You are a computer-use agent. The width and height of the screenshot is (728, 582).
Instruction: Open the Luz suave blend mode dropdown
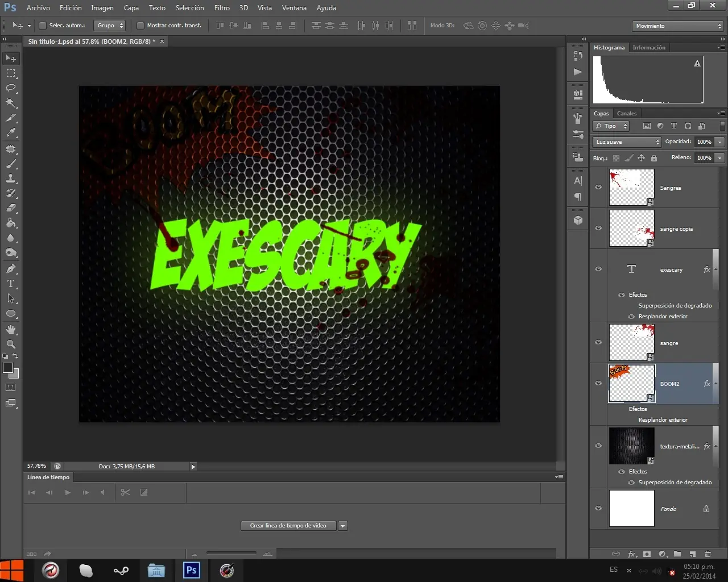coord(627,142)
